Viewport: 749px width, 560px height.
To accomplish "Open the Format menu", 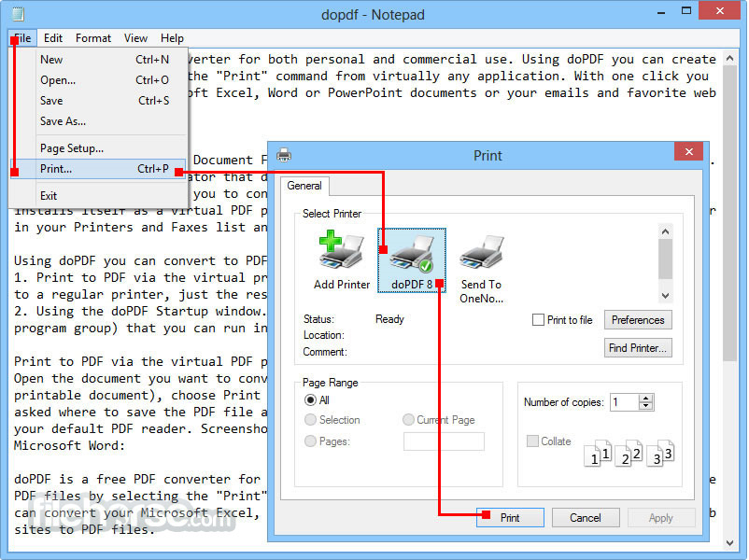I will coord(93,38).
